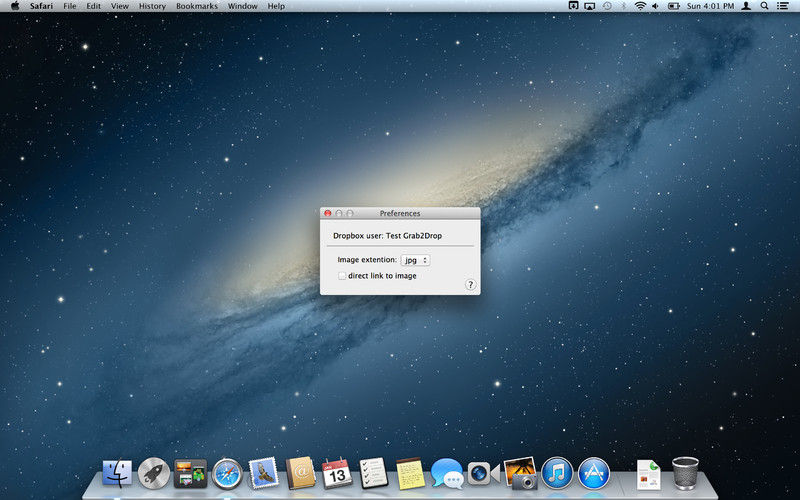Open iTunes in the dock

click(557, 473)
